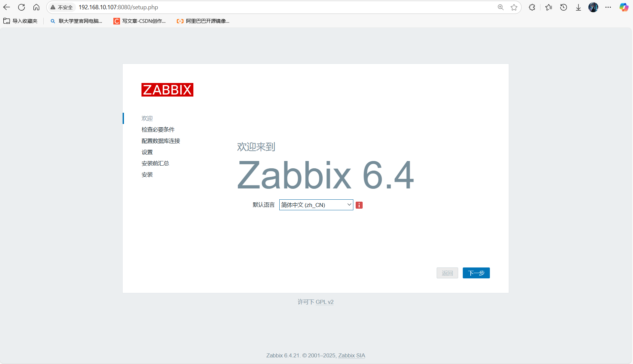The height and width of the screenshot is (364, 633).
Task: Select the 安装 setup step
Action: [x=147, y=175]
